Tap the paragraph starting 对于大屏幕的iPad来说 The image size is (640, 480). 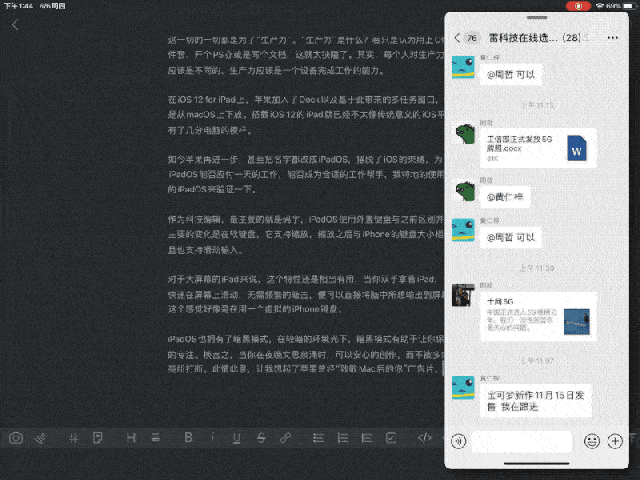click(x=306, y=294)
